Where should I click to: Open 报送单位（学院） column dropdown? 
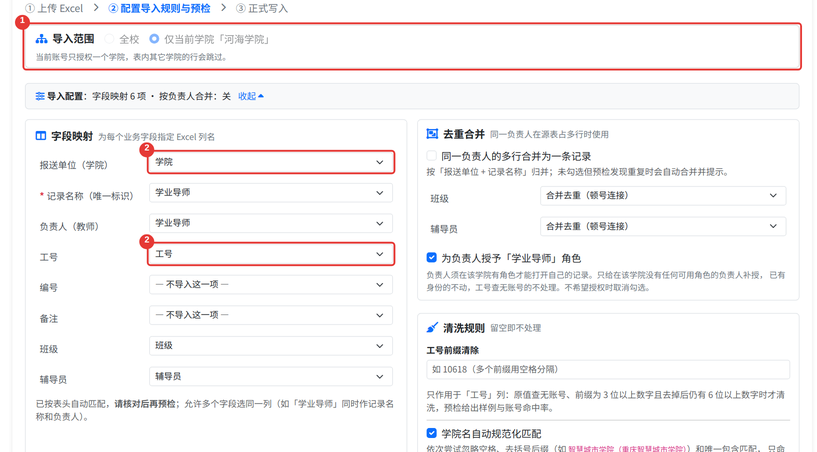click(x=271, y=162)
